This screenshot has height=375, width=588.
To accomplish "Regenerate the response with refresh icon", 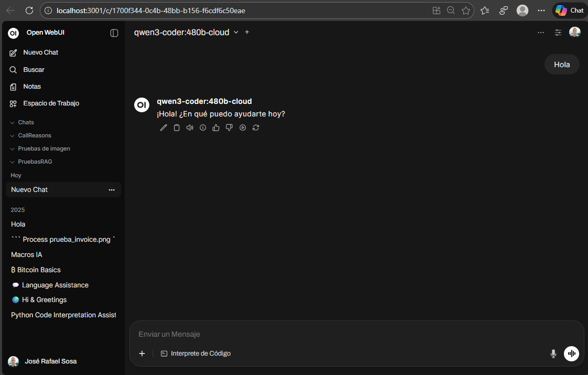I will click(x=256, y=127).
